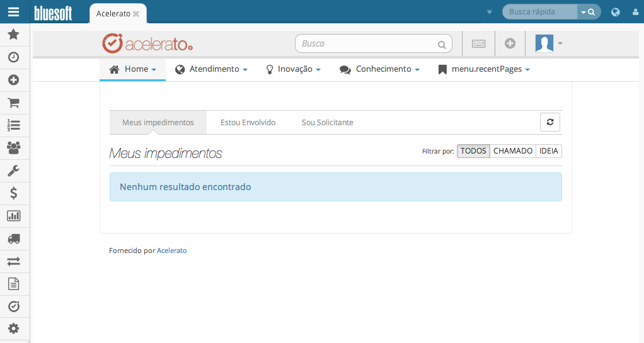Open the delivery truck icon

click(x=14, y=239)
